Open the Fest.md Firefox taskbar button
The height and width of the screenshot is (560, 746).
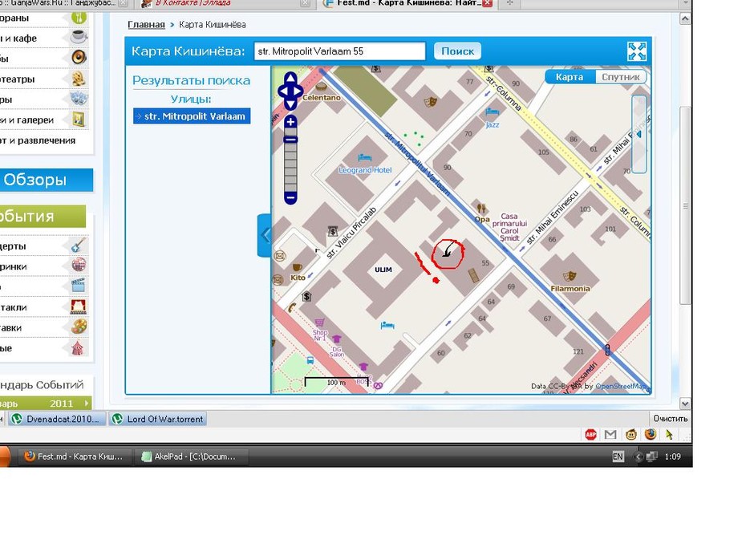(73, 457)
